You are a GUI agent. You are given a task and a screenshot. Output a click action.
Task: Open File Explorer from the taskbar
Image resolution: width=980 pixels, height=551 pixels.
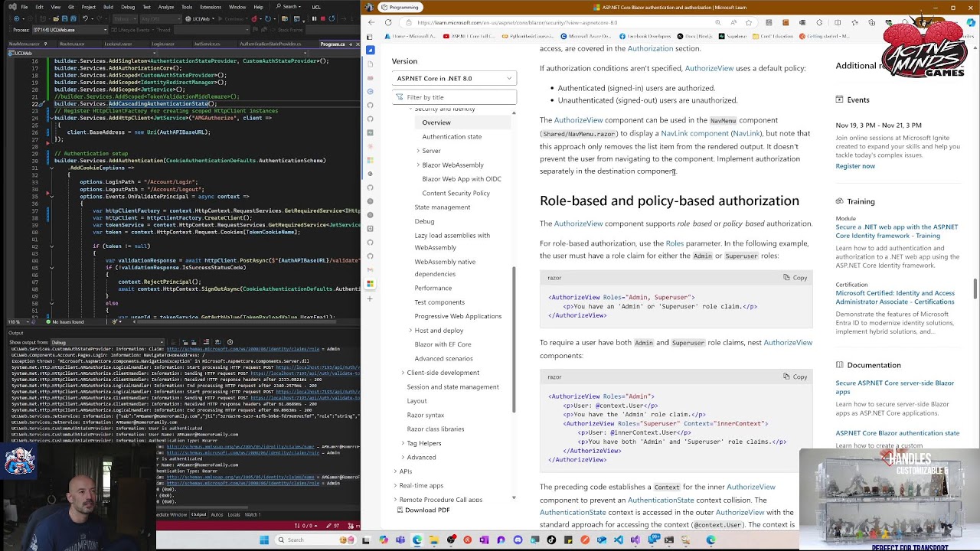[x=434, y=540]
